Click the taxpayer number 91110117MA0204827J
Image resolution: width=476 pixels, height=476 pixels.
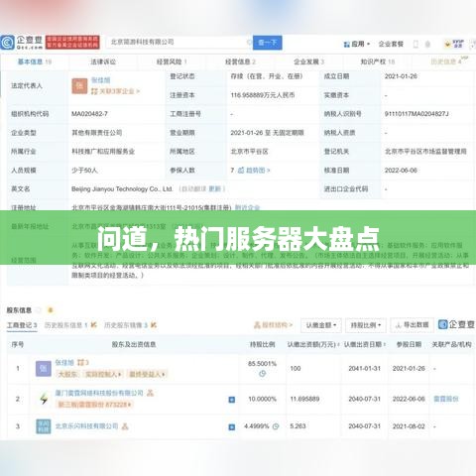tap(416, 114)
